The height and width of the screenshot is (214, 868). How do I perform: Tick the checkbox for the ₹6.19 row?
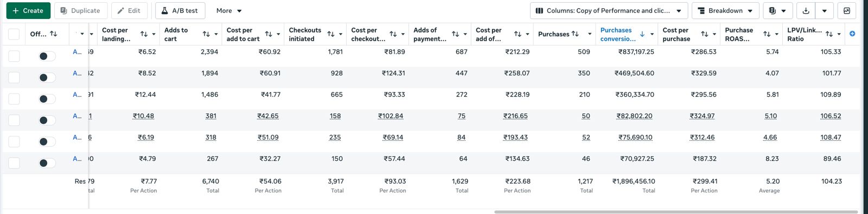pyautogui.click(x=14, y=142)
